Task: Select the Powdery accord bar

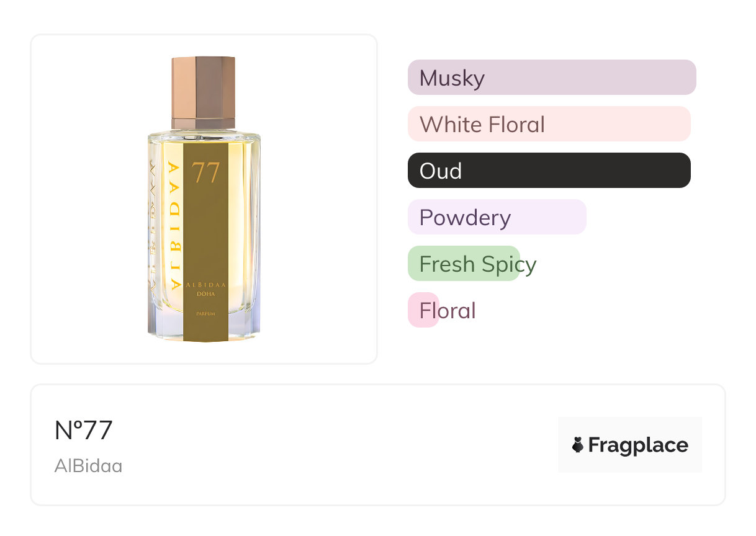Action: (x=497, y=217)
